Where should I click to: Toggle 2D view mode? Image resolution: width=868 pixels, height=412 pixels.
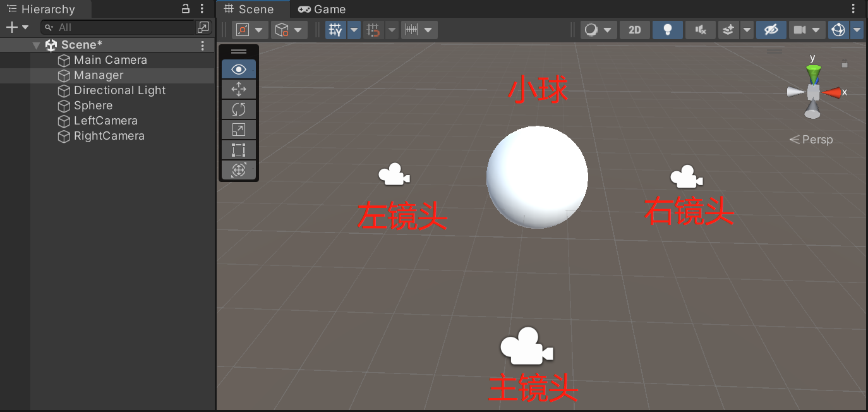tap(635, 30)
